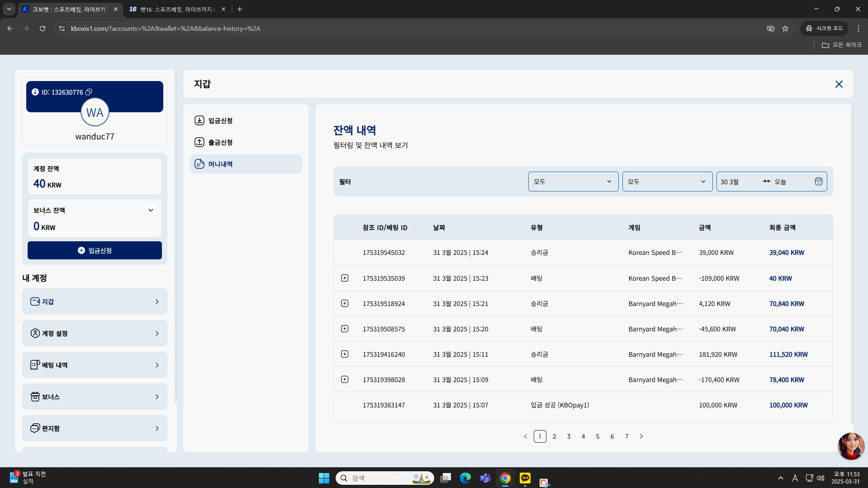
Task: Click reference ID 175319383147
Action: [x=384, y=405]
